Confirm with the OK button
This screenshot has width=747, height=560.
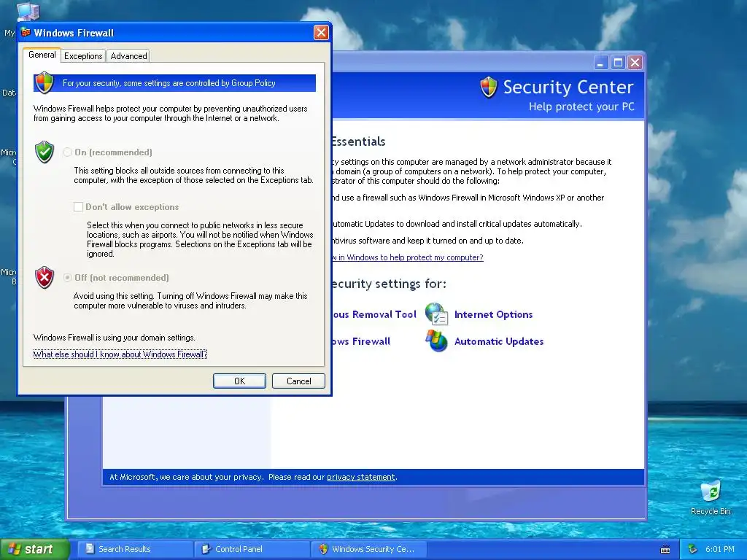point(239,381)
